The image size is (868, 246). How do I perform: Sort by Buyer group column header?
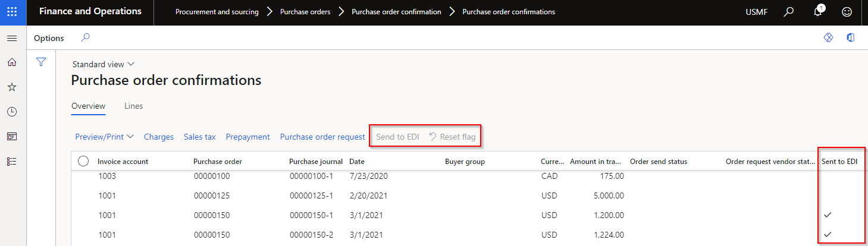(x=465, y=162)
